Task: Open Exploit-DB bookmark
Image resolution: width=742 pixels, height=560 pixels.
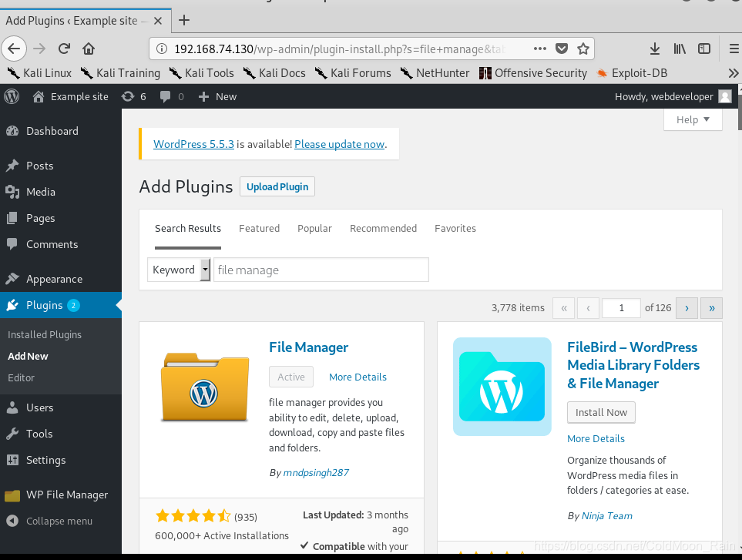Action: point(632,73)
